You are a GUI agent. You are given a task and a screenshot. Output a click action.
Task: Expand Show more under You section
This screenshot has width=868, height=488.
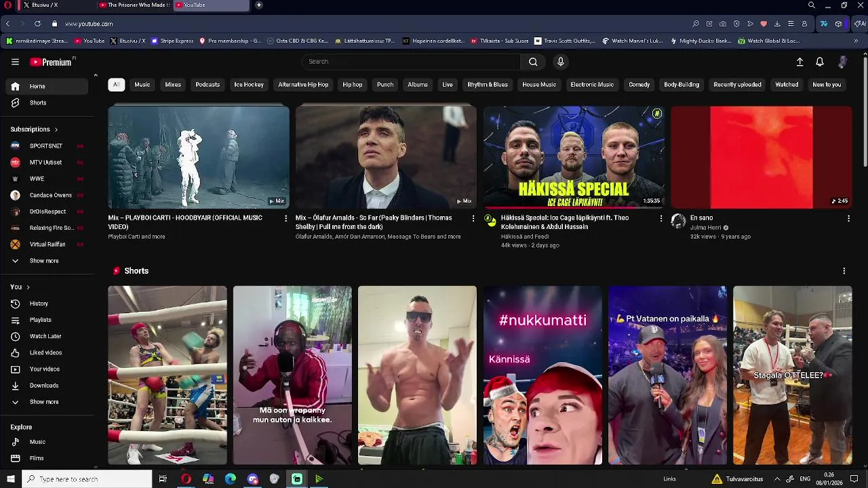(x=43, y=402)
